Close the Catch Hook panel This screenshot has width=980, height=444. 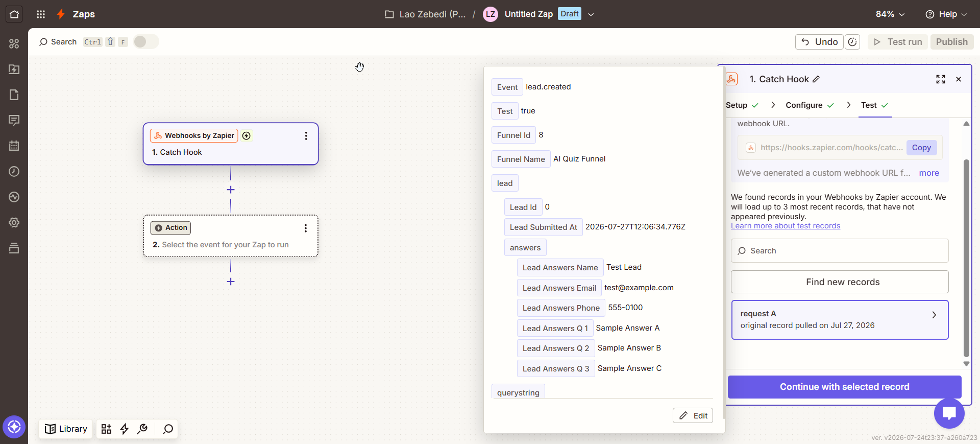coord(959,79)
